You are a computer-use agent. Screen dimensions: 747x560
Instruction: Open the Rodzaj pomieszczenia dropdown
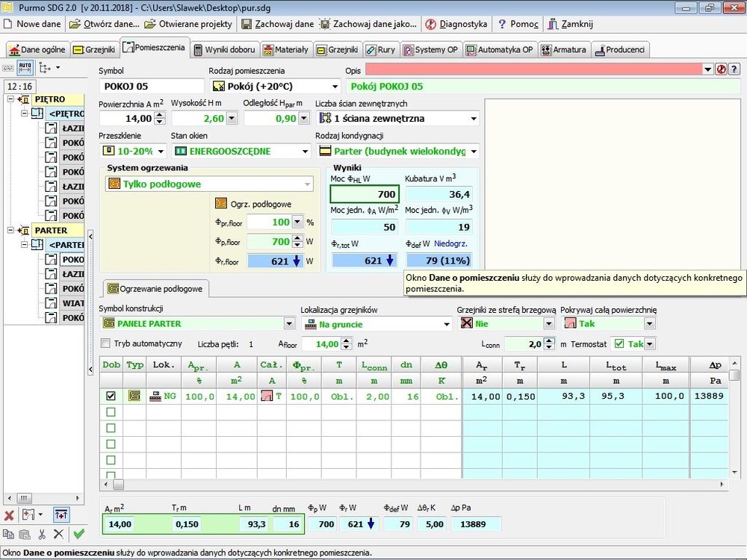click(334, 87)
